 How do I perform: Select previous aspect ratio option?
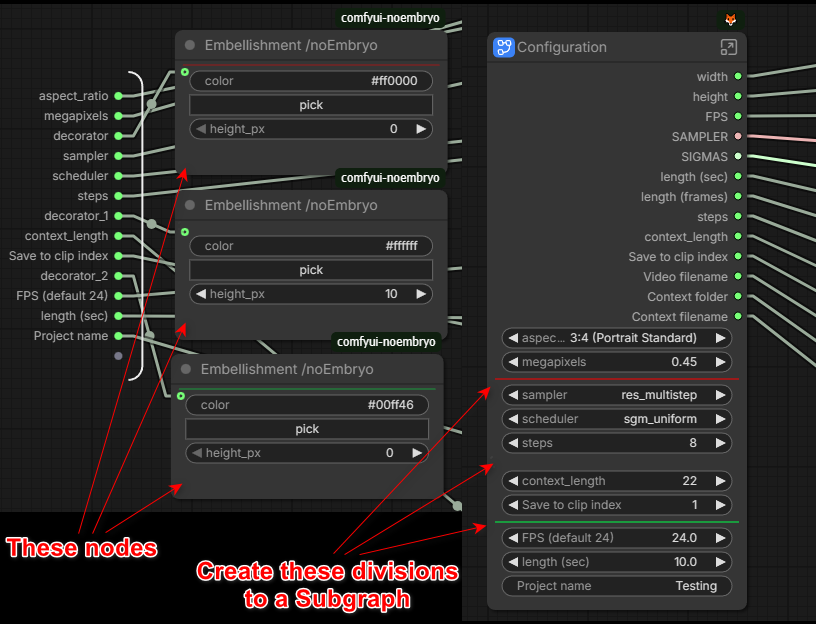tap(513, 338)
